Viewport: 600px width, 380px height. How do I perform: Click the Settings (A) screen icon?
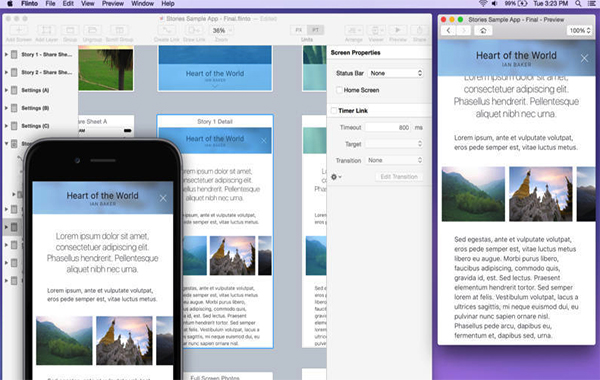[14, 90]
